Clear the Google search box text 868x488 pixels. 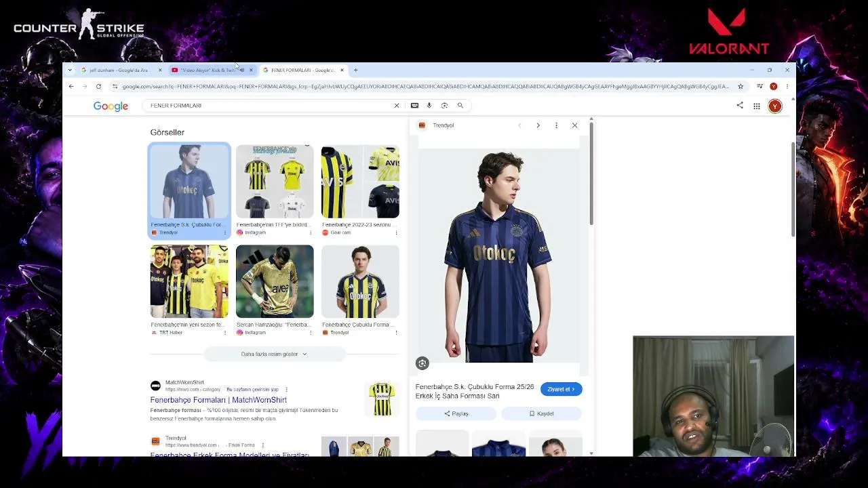point(397,106)
